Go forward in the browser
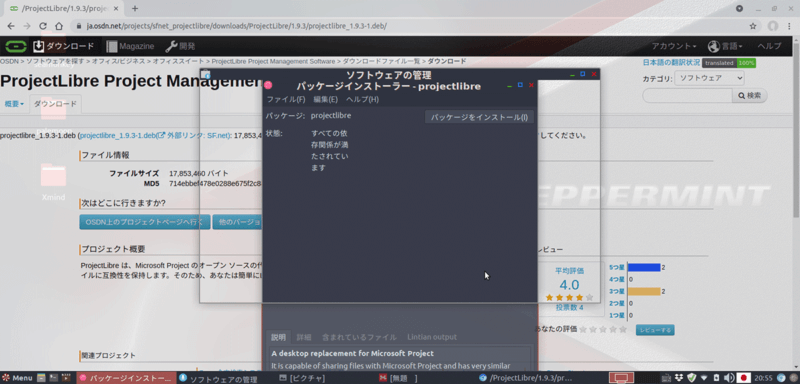 coord(27,26)
